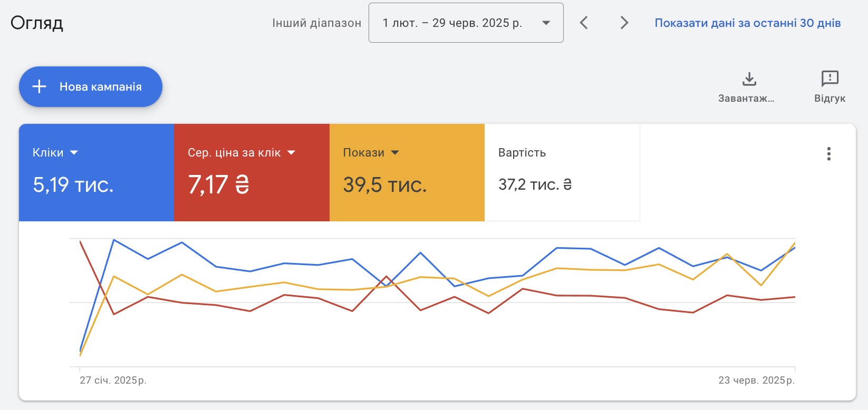Expand the Покази metric dropdown arrow
This screenshot has height=410, width=868.
click(x=395, y=153)
